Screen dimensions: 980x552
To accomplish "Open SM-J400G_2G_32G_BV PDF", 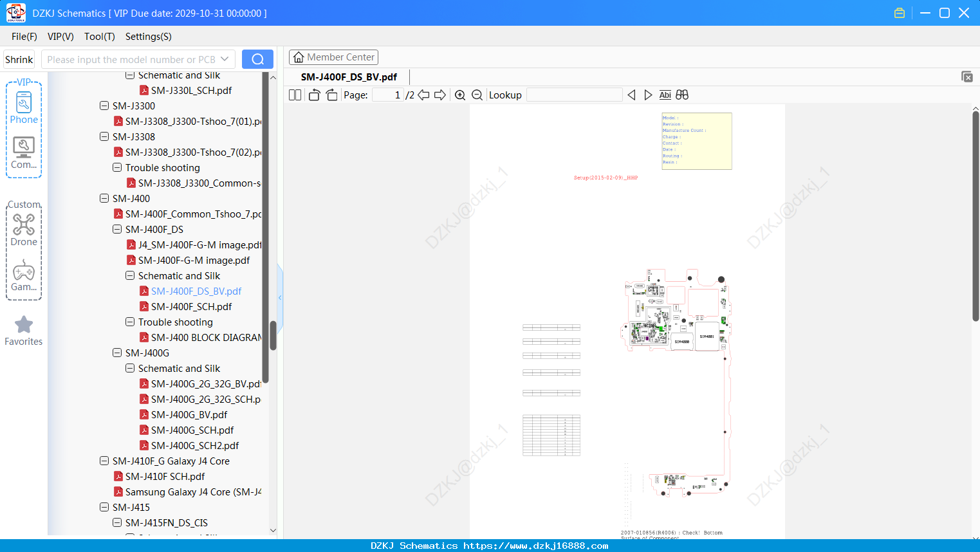I will [200, 384].
